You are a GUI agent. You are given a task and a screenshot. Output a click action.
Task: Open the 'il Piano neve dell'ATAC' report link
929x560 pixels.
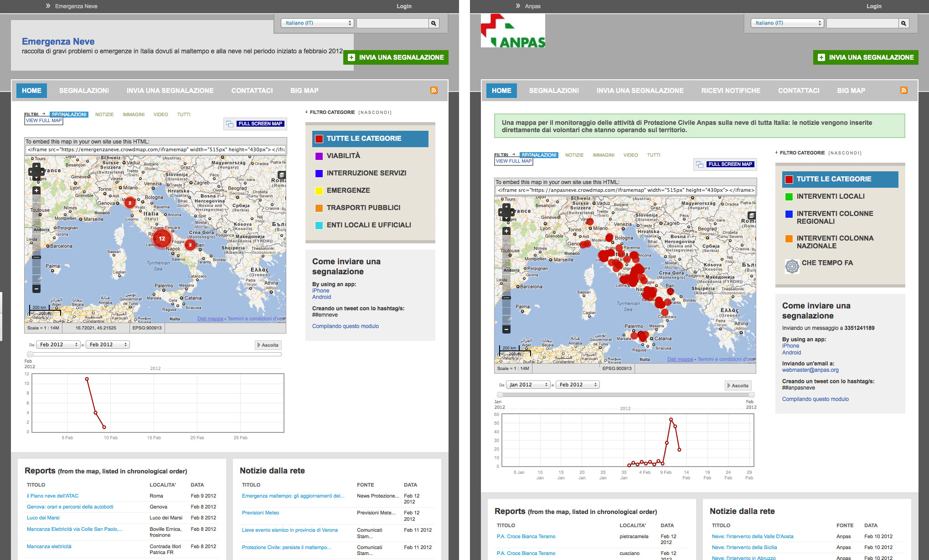[x=52, y=496]
